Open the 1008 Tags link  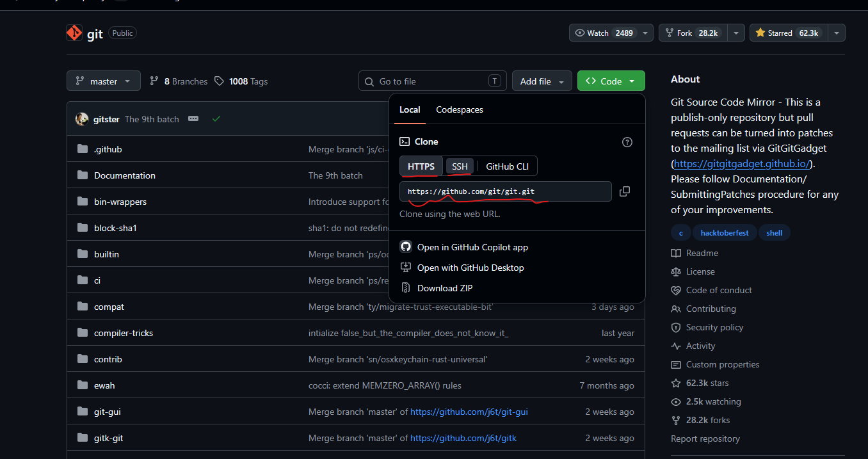(241, 81)
